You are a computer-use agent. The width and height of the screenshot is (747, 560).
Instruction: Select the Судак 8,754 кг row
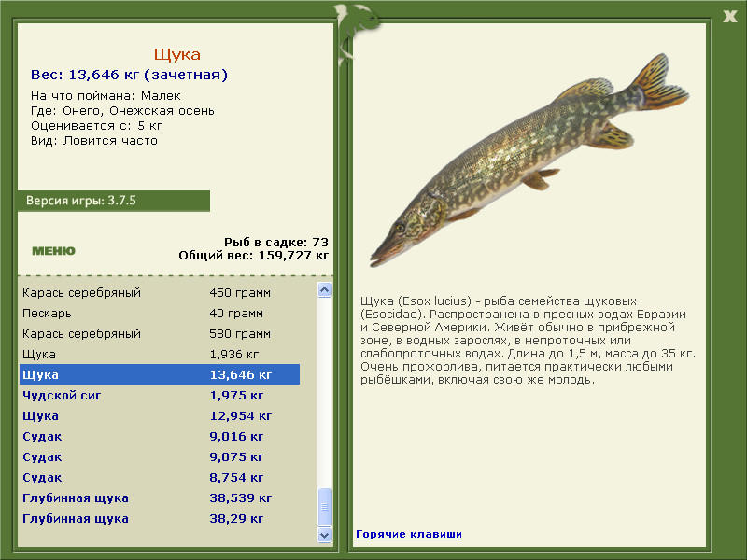click(160, 477)
